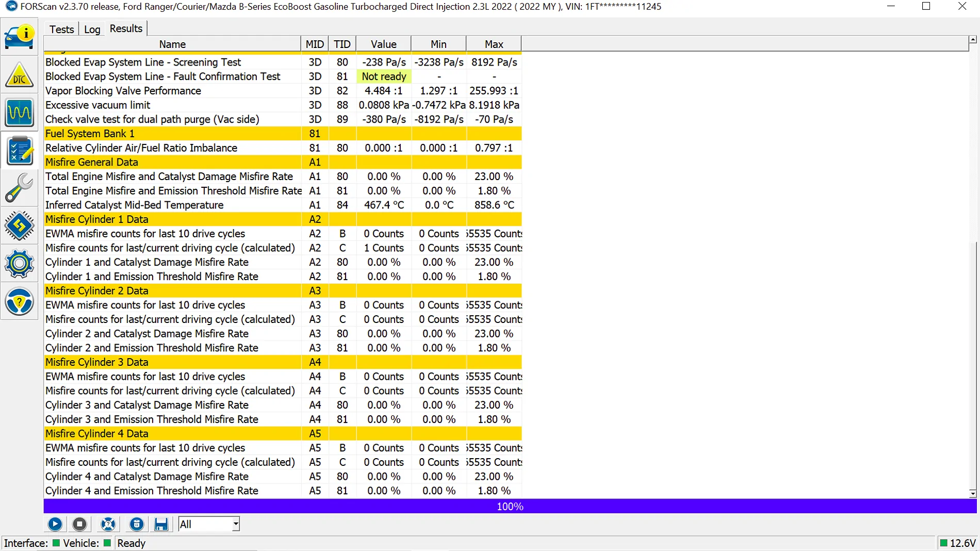Open the Settings gear section
This screenshot has height=551, width=980.
click(19, 264)
